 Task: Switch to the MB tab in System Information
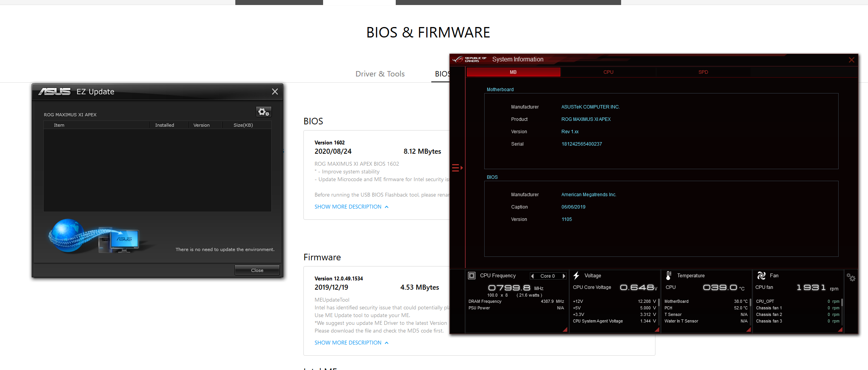point(513,72)
